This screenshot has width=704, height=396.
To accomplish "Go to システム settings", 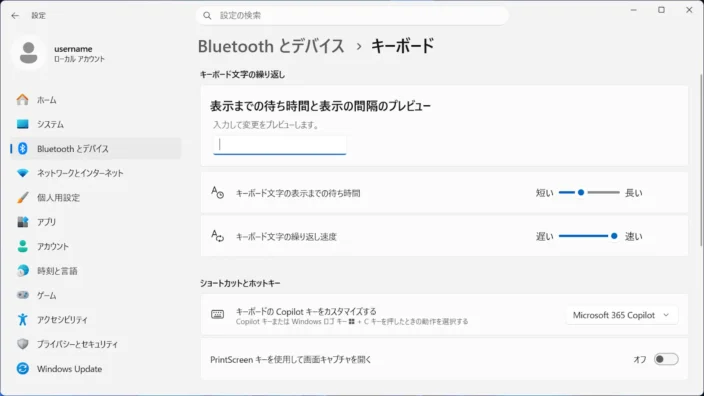I will point(96,124).
